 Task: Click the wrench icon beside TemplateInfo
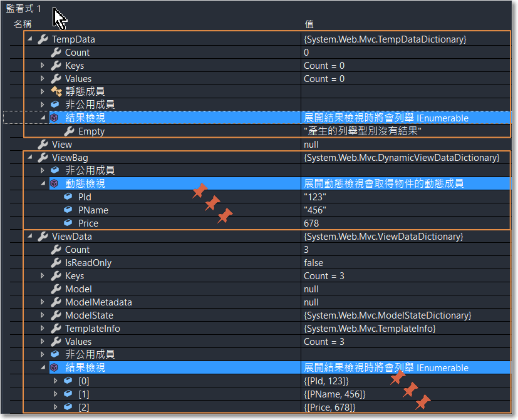point(56,328)
